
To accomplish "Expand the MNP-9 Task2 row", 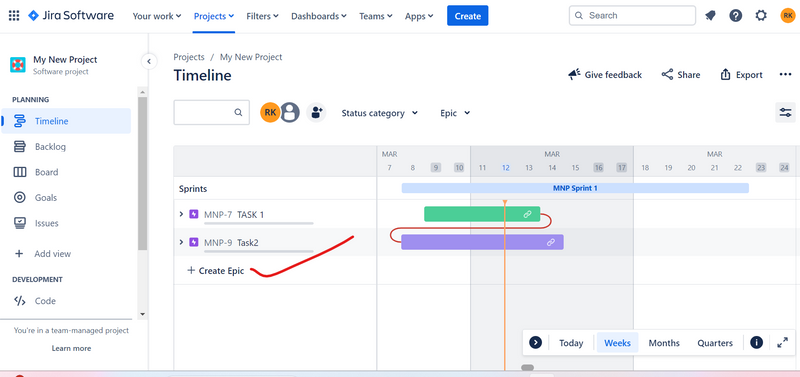I will pyautogui.click(x=181, y=242).
